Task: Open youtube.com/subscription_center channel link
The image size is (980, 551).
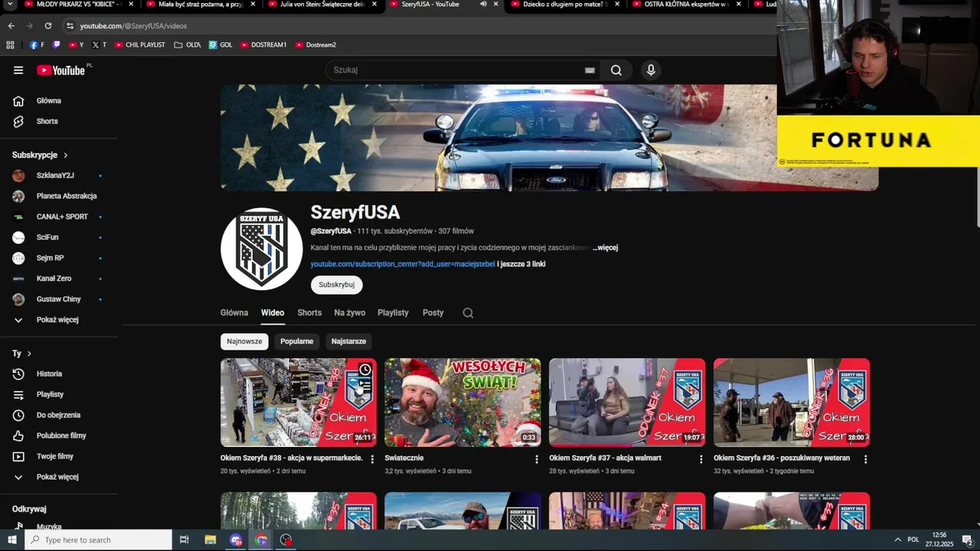Action: point(403,264)
